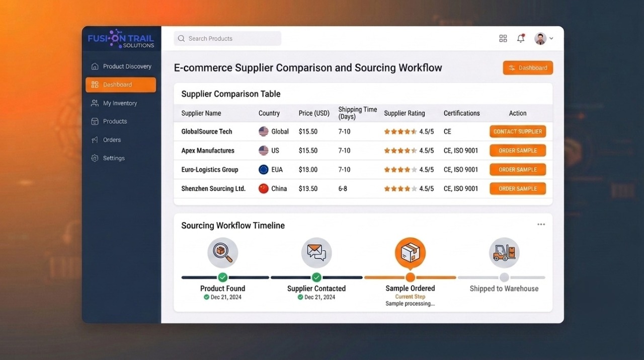Click the Sourcing Workflow Timeline heading
Image resolution: width=644 pixels, height=360 pixels.
(233, 226)
